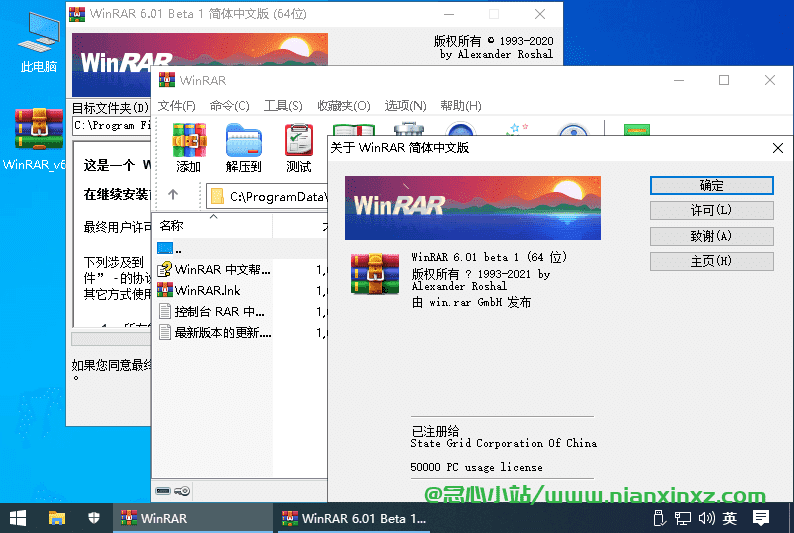Open the 文件(F) menu
794x533 pixels.
[x=176, y=106]
